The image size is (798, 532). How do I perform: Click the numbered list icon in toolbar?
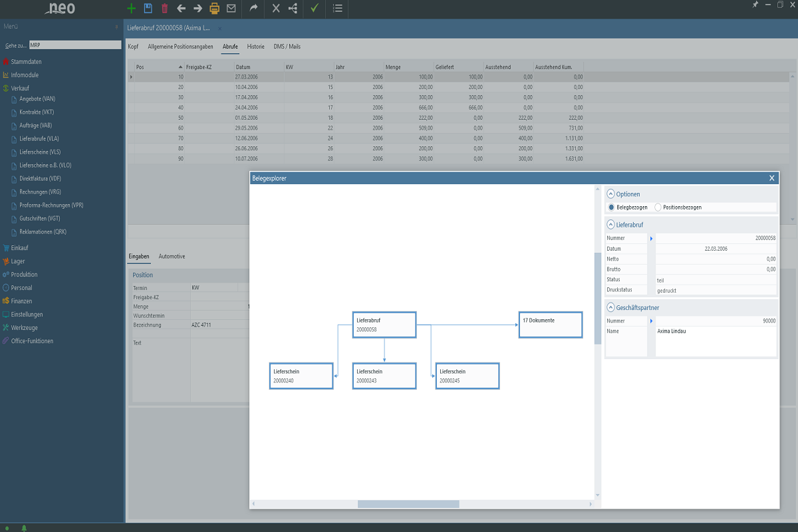338,9
